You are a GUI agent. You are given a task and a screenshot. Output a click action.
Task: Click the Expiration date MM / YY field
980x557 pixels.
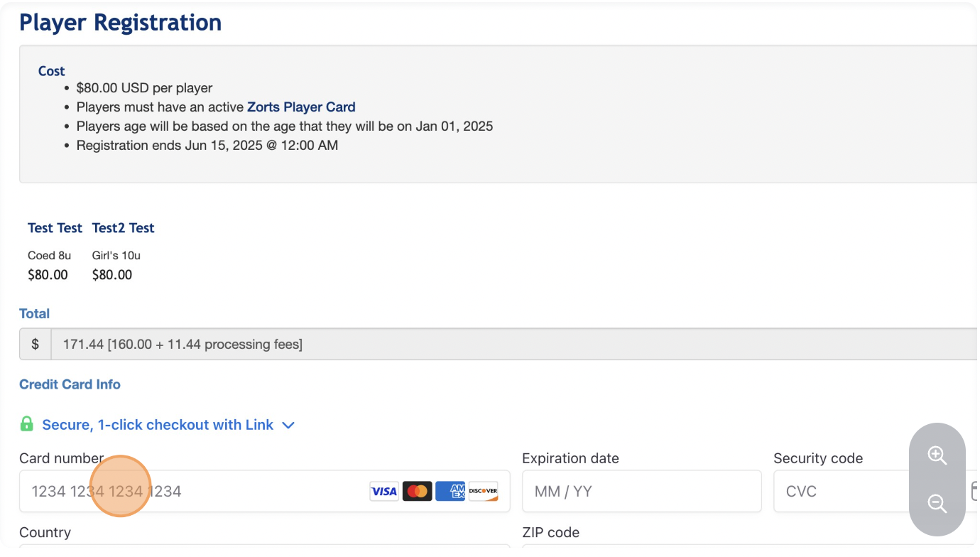[641, 491]
